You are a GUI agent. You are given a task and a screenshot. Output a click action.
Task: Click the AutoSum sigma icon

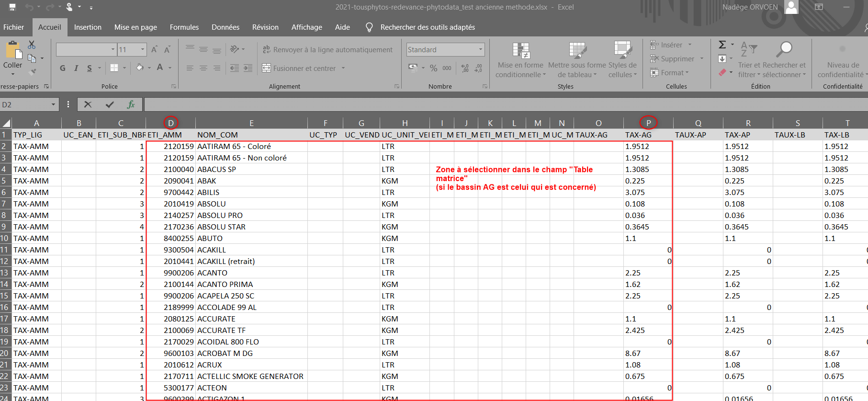pyautogui.click(x=722, y=45)
